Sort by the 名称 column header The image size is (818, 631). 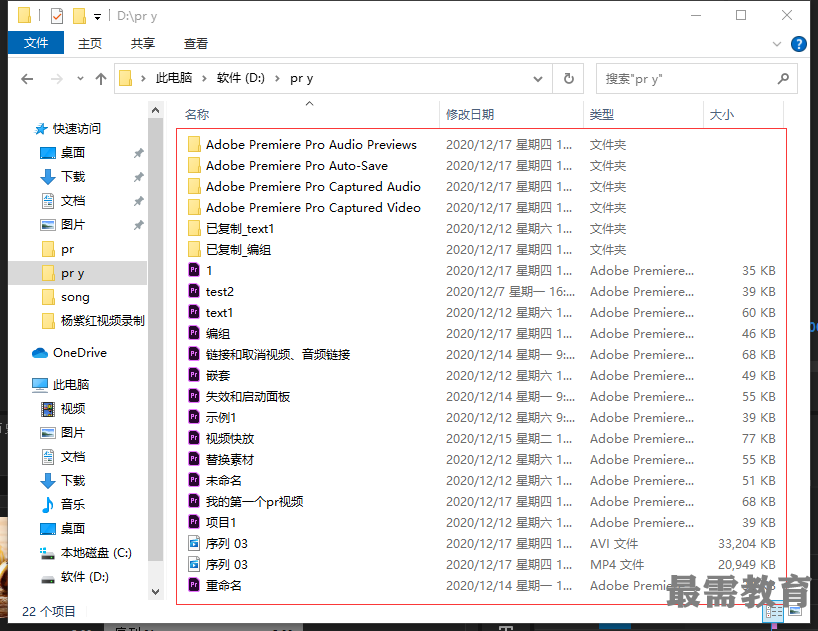197,114
